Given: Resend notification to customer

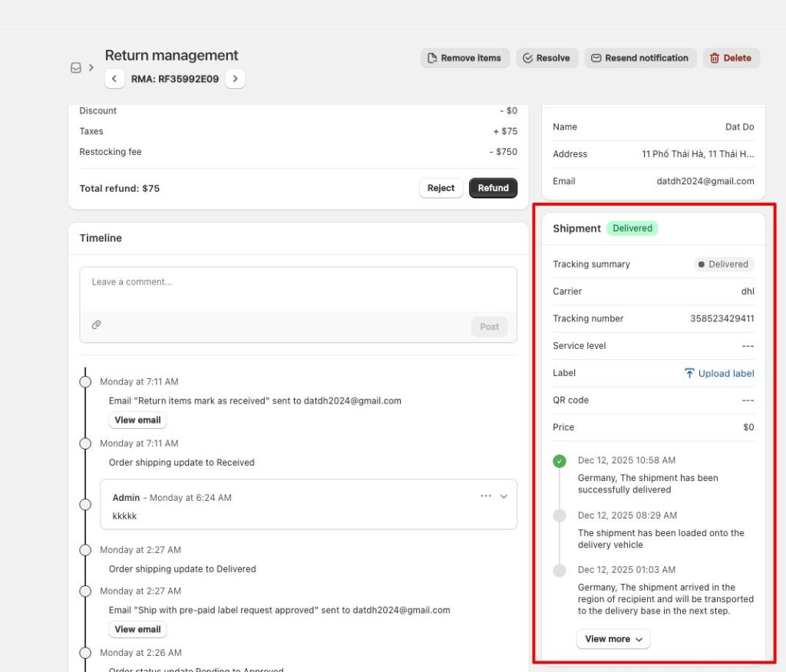Looking at the screenshot, I should (640, 58).
